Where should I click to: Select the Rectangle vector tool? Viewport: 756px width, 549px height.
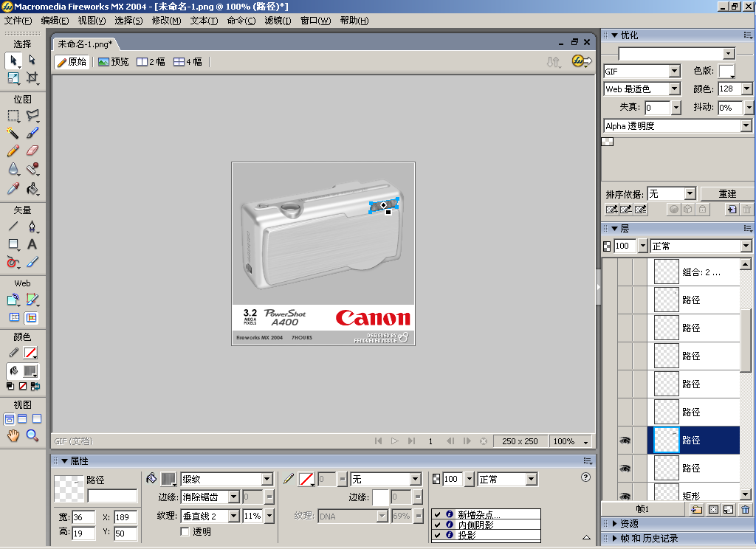coord(13,244)
